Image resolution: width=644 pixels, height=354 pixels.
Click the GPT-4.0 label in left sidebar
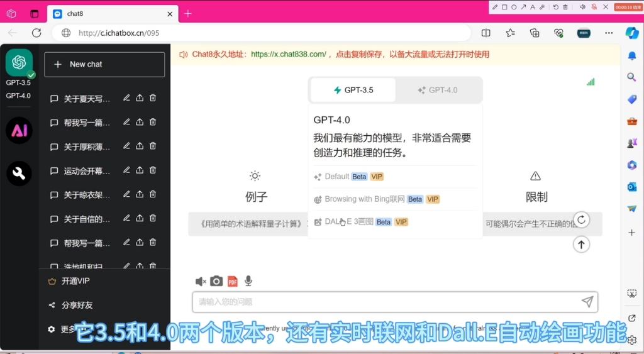point(18,96)
